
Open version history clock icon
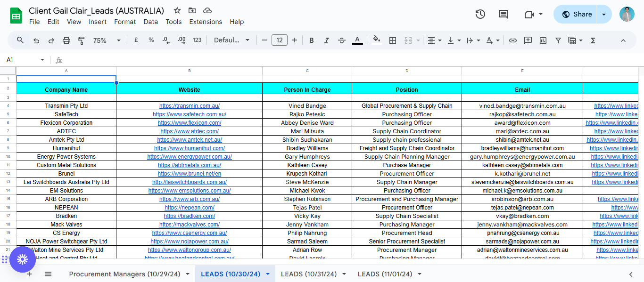point(480,14)
